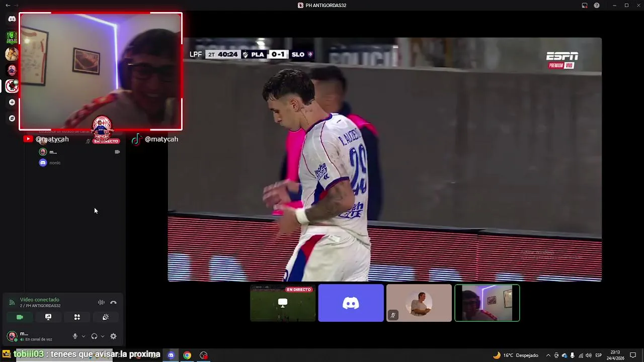Click the OneDrive cloud tray icon

565,355
